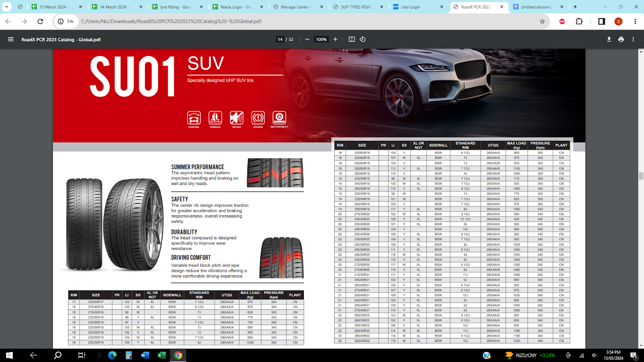This screenshot has width=644, height=362.
Task: Click the SU01 heading text
Action: point(132,76)
